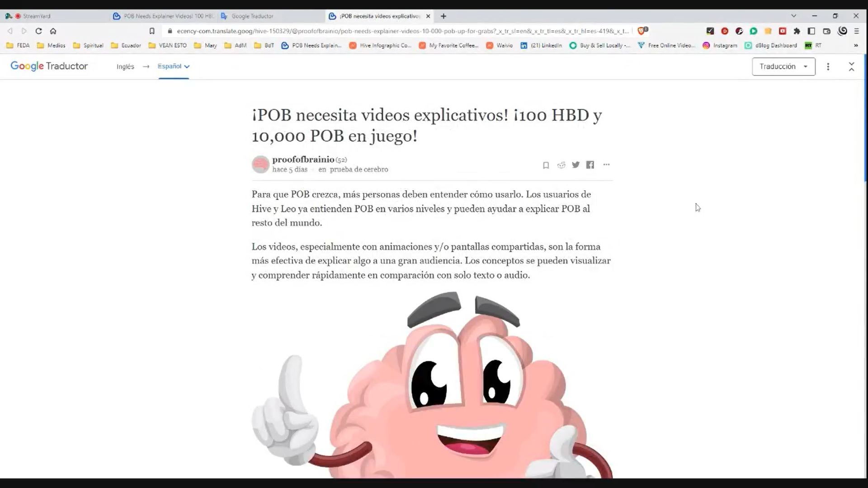Open the dBlog Dashboard bookmark
The height and width of the screenshot is (488, 868).
coord(771,45)
